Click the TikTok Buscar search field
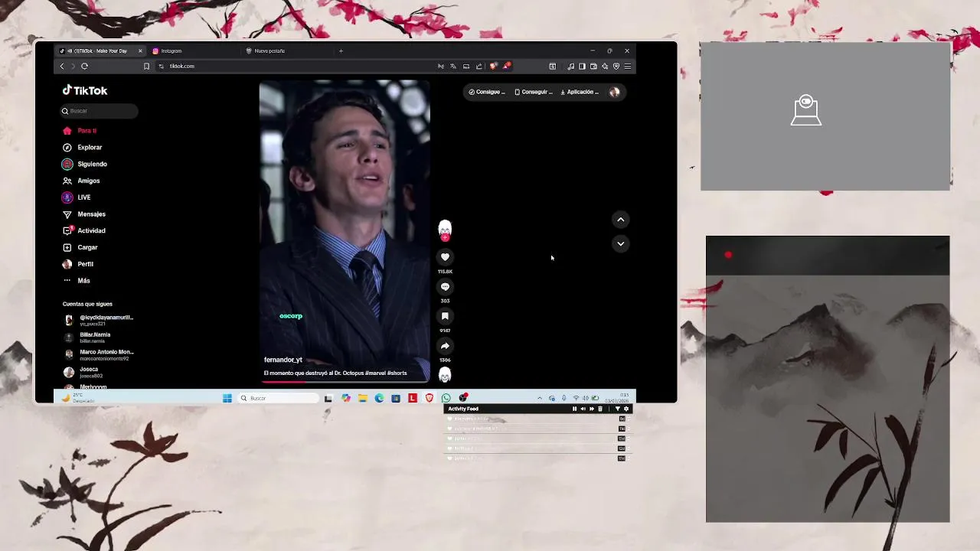Viewport: 980px width, 551px height. (100, 111)
